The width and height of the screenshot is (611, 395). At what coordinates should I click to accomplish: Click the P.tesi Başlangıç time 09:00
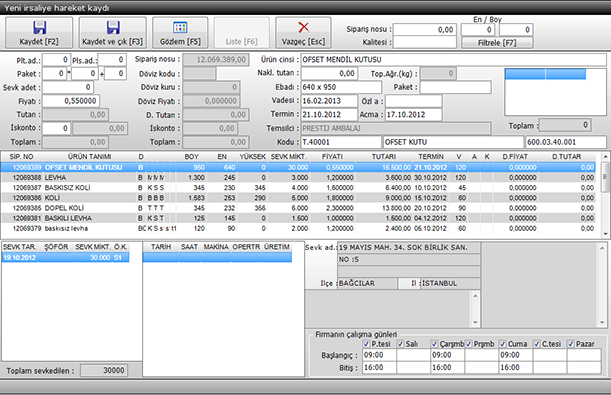379,355
